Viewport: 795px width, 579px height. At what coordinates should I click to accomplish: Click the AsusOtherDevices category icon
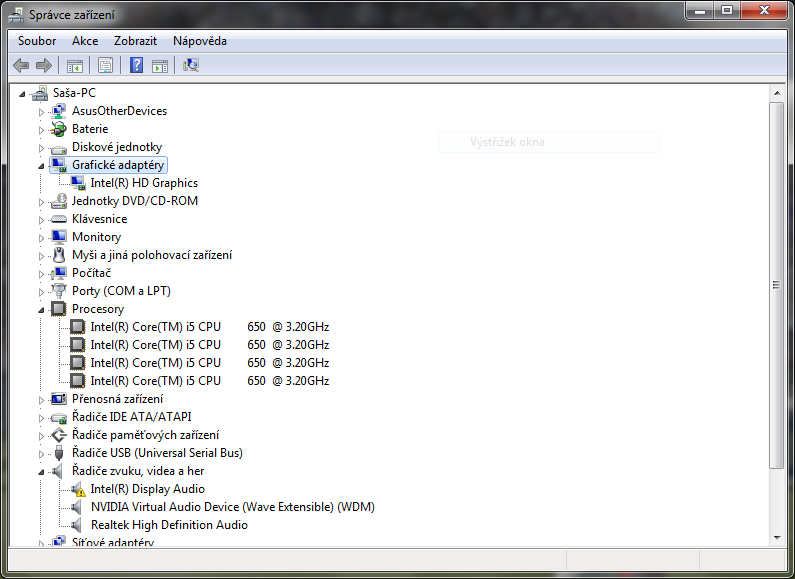click(59, 111)
